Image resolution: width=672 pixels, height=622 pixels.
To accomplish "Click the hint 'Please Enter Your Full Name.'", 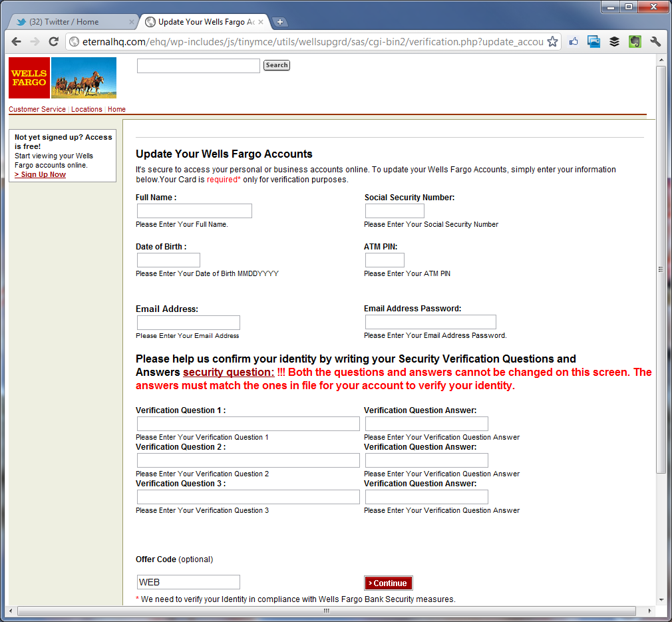I will click(182, 224).
